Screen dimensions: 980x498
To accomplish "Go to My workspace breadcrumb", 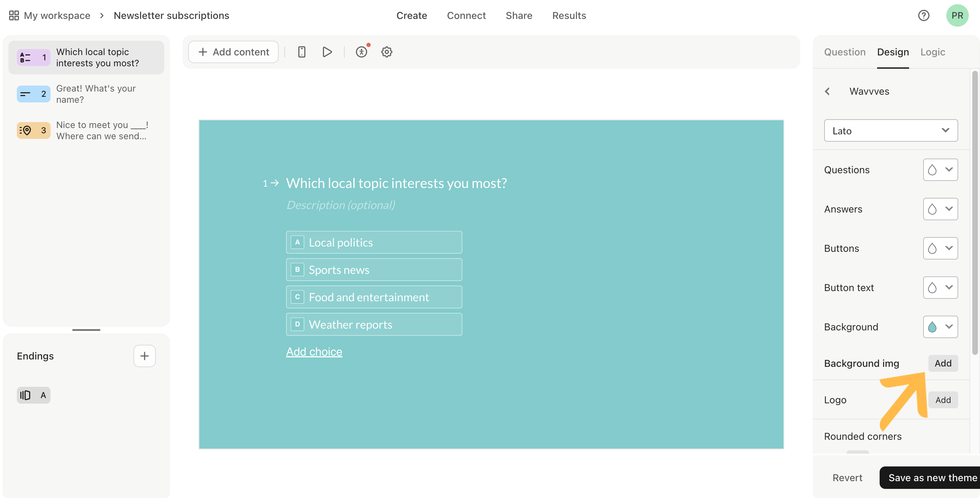I will click(57, 15).
